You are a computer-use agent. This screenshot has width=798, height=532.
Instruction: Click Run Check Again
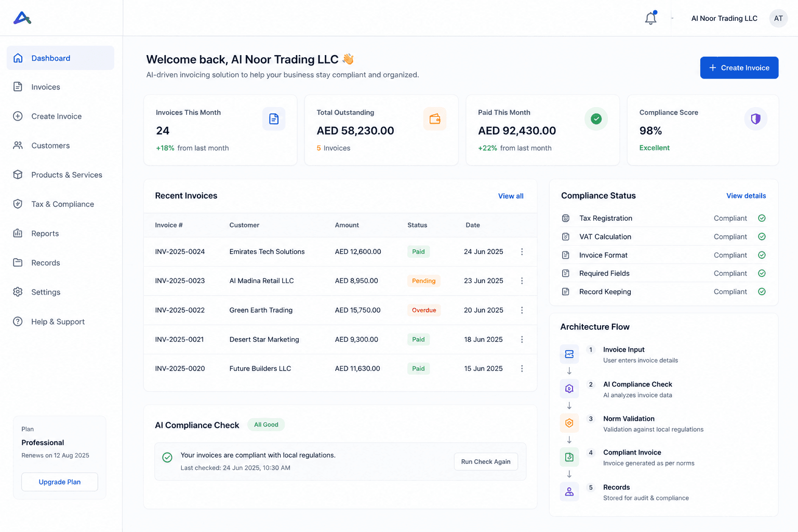486,461
